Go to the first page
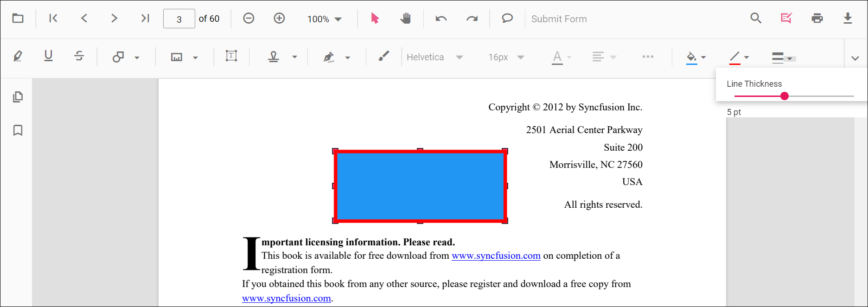The width and height of the screenshot is (868, 307). click(x=53, y=19)
